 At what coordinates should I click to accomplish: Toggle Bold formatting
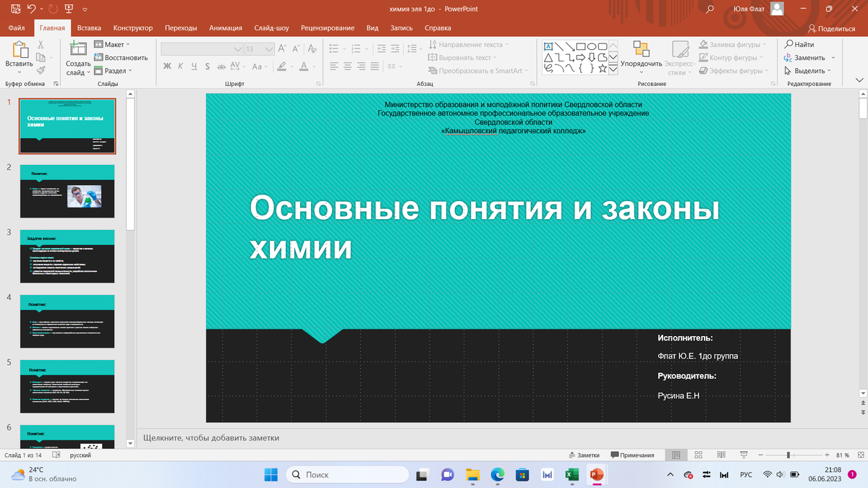click(x=167, y=66)
